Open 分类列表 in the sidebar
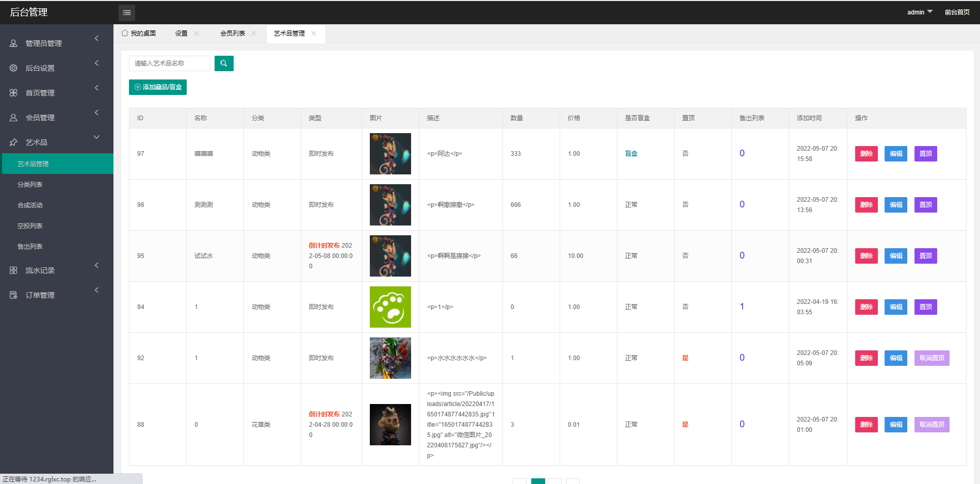Image resolution: width=980 pixels, height=484 pixels. (x=30, y=185)
